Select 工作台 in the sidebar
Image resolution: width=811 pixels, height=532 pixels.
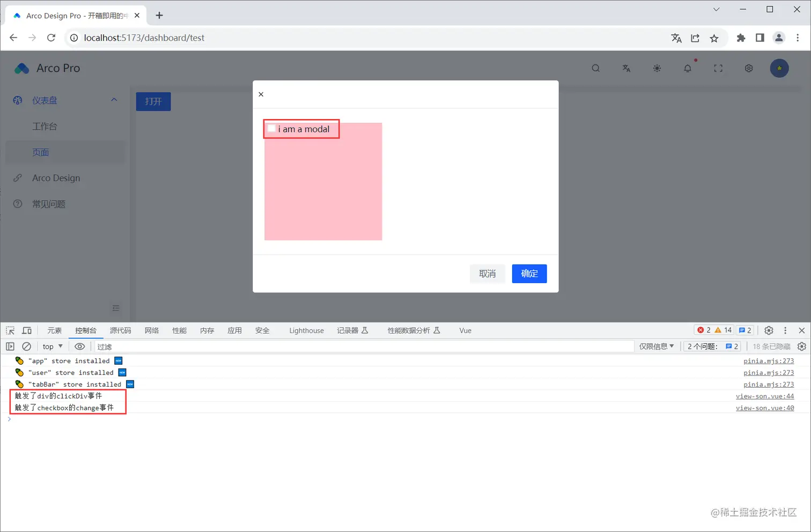[x=45, y=127]
